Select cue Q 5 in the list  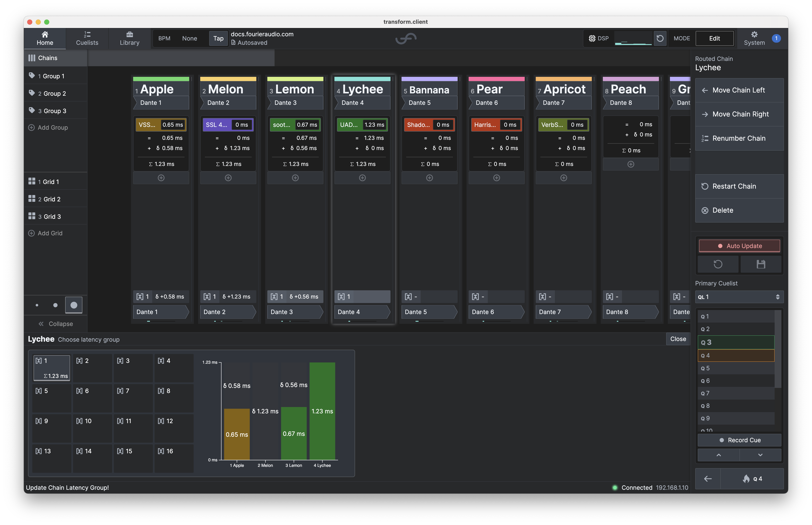(736, 368)
